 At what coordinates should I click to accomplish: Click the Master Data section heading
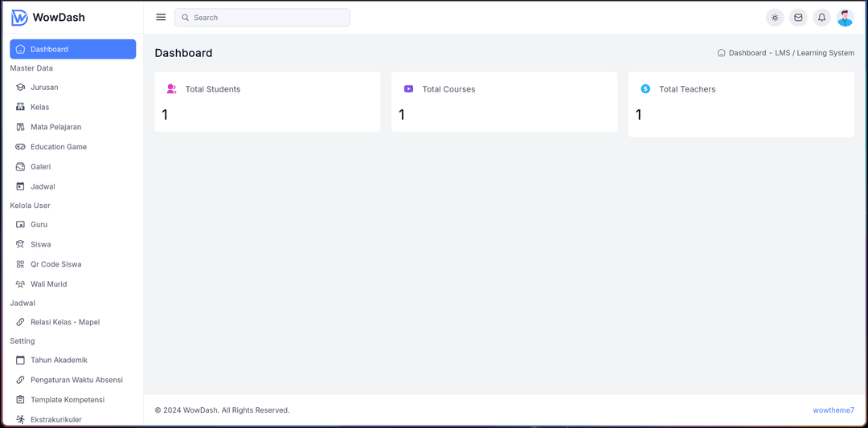point(31,68)
